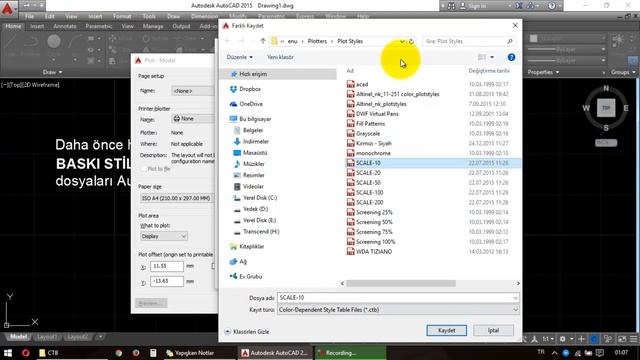The height and width of the screenshot is (360, 640).
Task: Open the Annotate ribbon tab
Action: pyautogui.click(x=65, y=26)
